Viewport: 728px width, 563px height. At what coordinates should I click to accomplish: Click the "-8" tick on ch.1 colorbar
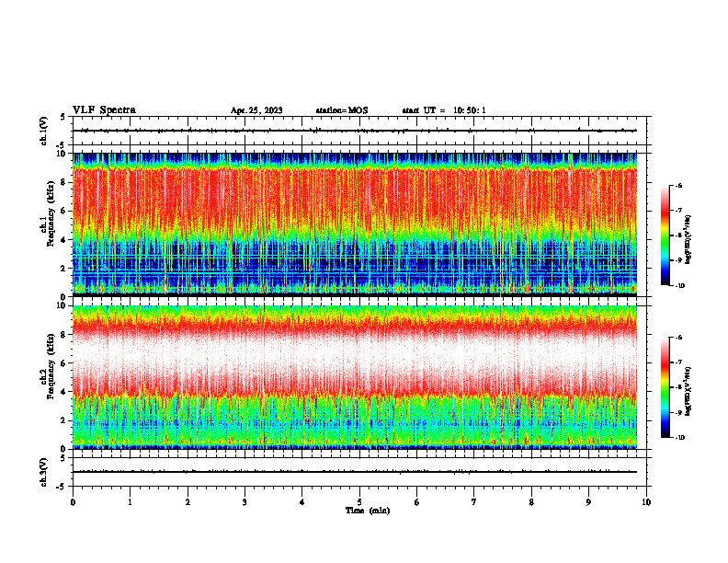pos(678,236)
